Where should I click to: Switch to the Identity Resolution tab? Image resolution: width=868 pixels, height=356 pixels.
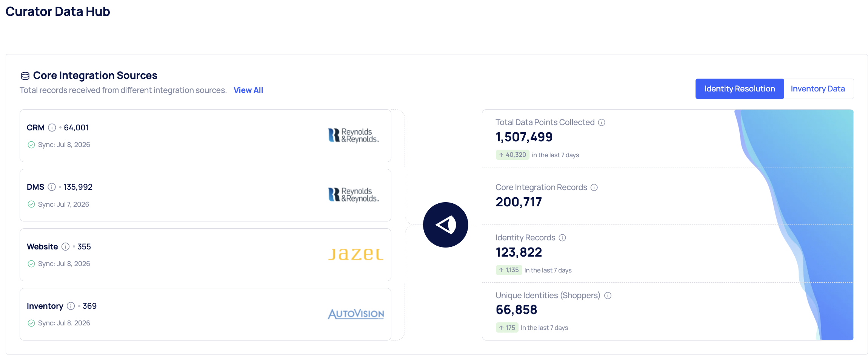tap(739, 89)
